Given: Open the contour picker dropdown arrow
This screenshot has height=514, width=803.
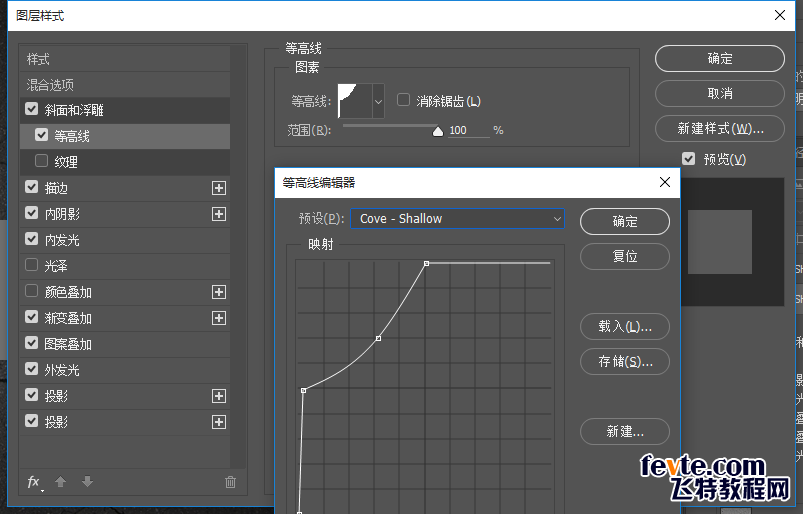Looking at the screenshot, I should point(378,101).
